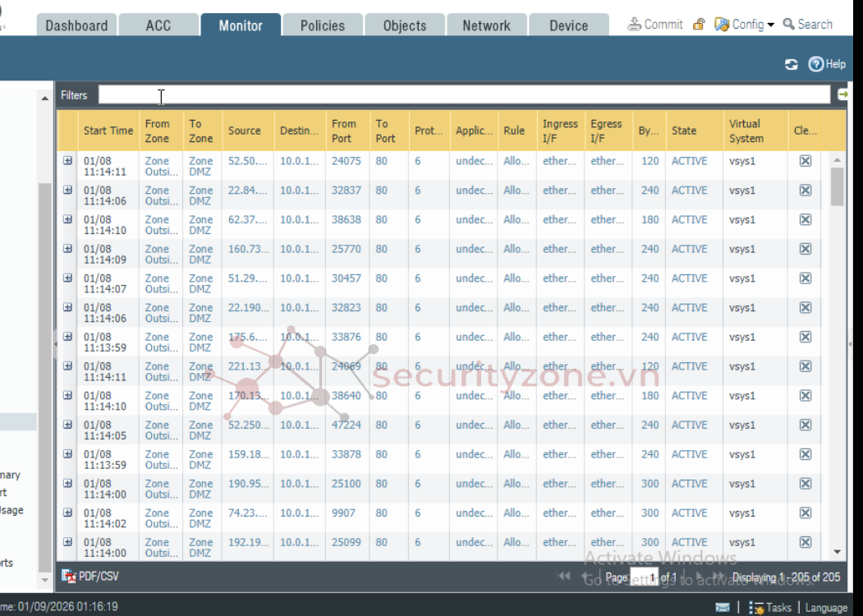Viewport: 863px width, 616px height.
Task: Open Help from the question mark icon
Action: coord(816,64)
